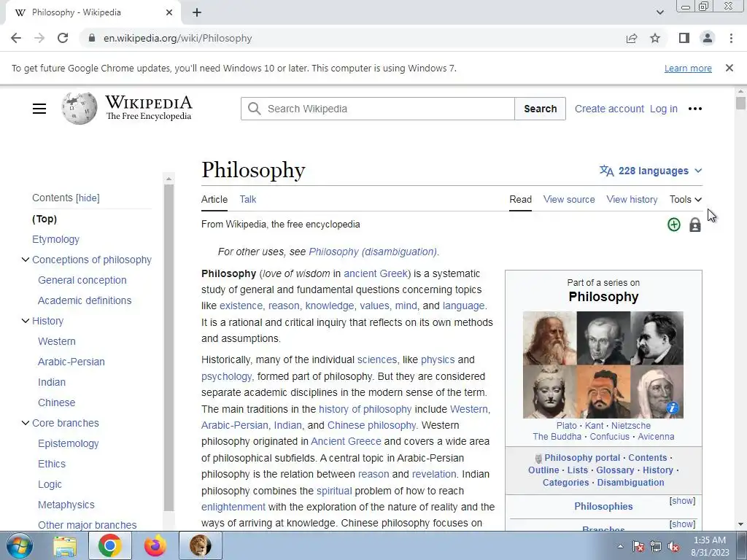Open the Tools dropdown menu
Viewport: 747px width, 560px height.
[686, 200]
